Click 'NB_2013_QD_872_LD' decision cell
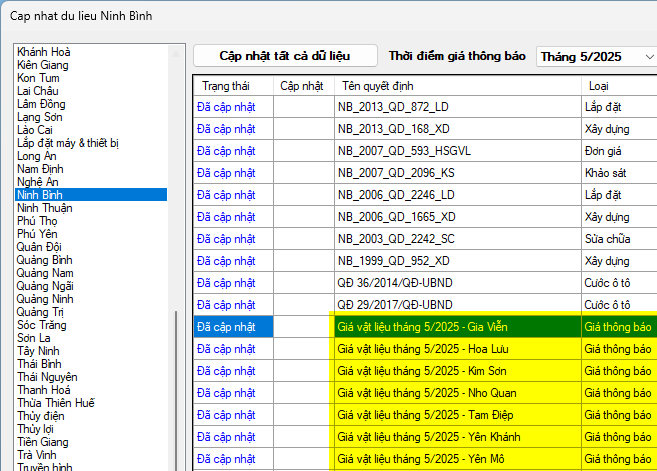The image size is (657, 471). click(458, 107)
